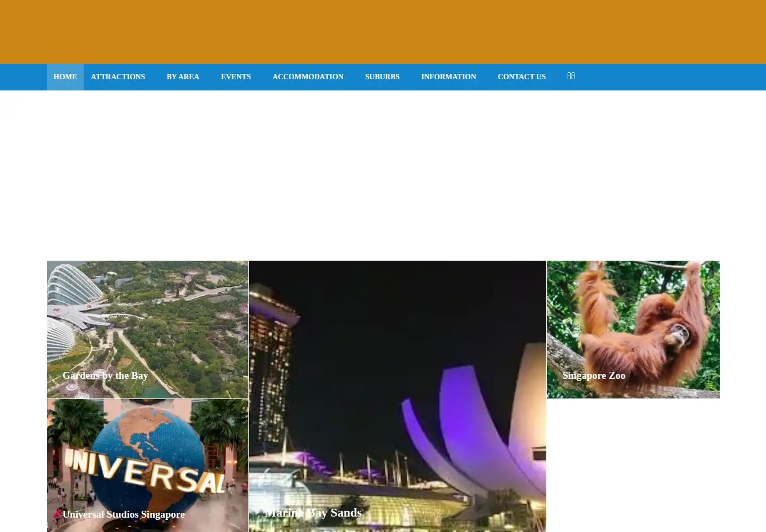Open the Universal Studios Singapore globe tile
Viewport: 766px width, 532px height.
(147, 465)
